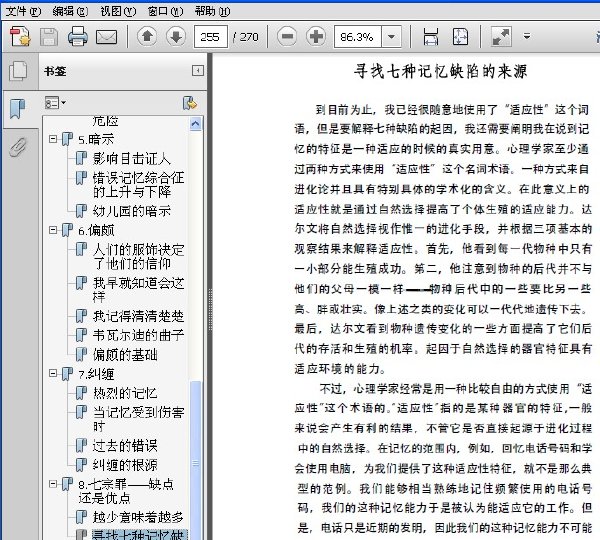Click the total page count 270
Viewport: 600px width, 540px height.
pyautogui.click(x=249, y=37)
